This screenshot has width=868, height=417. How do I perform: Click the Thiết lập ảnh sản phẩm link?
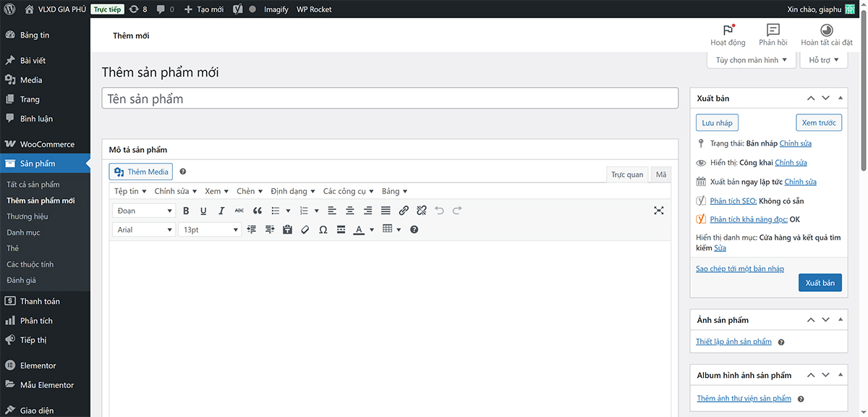(x=733, y=342)
